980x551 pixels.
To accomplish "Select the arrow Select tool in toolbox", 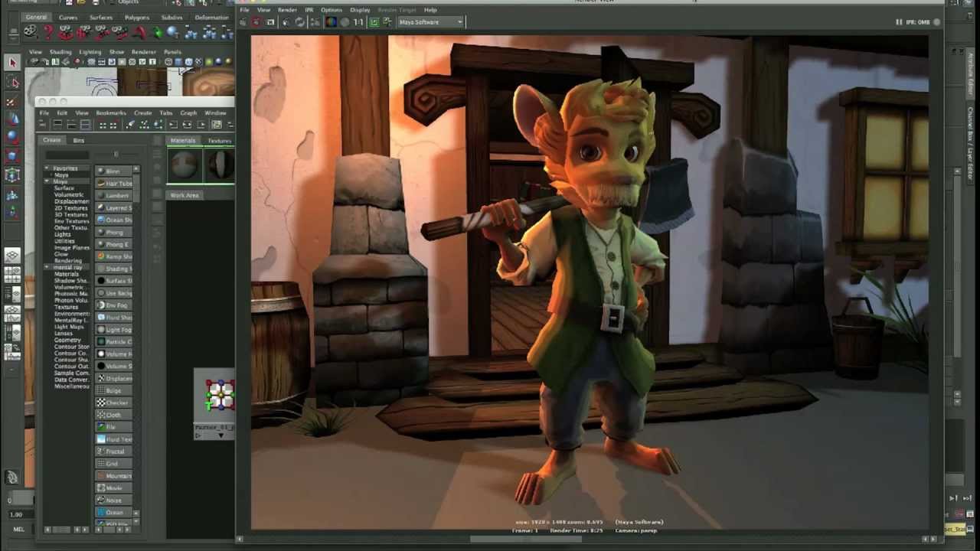I will [12, 63].
